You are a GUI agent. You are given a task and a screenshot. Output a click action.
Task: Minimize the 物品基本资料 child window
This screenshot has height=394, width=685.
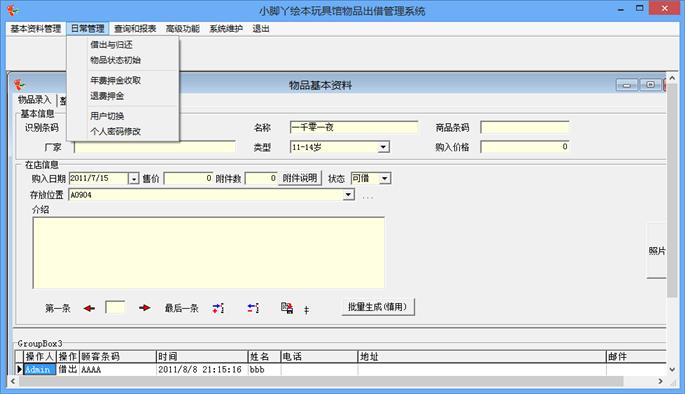[x=626, y=84]
